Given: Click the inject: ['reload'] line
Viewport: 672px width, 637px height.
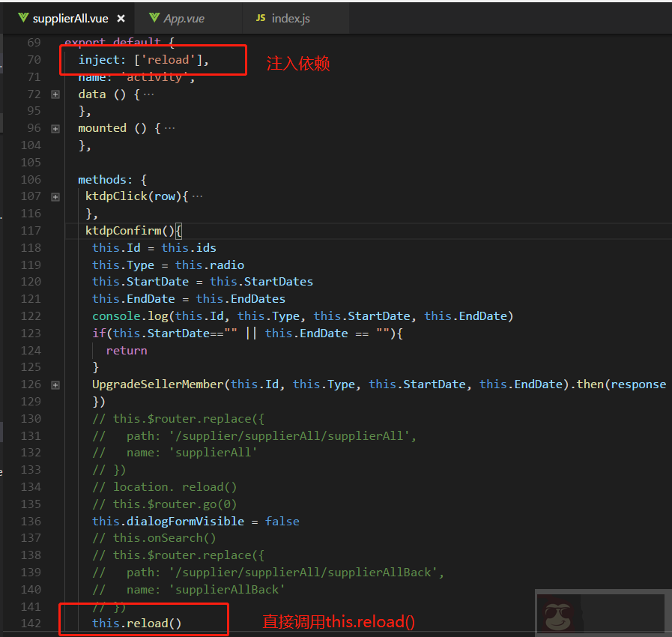Looking at the screenshot, I should (x=143, y=60).
